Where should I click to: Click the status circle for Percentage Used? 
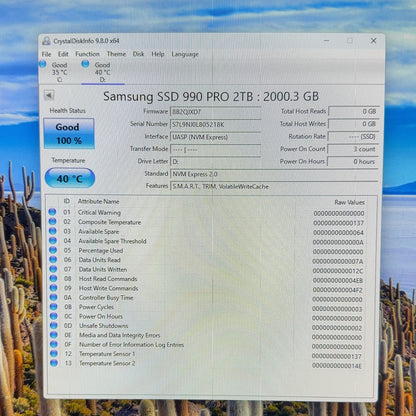pos(53,250)
